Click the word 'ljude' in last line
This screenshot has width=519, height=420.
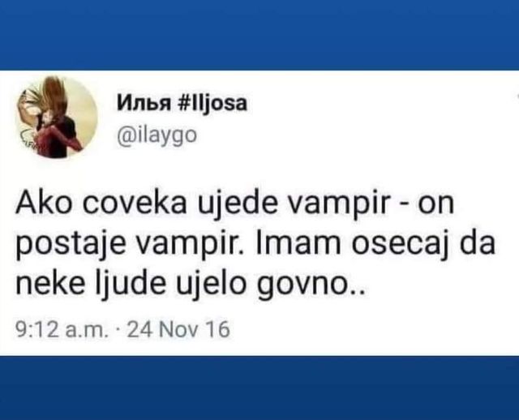point(131,286)
